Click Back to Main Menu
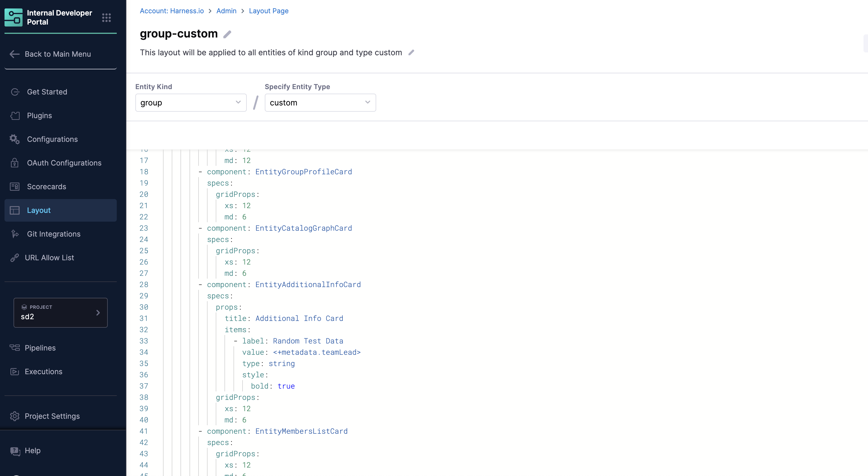This screenshot has width=868, height=476. (x=58, y=54)
